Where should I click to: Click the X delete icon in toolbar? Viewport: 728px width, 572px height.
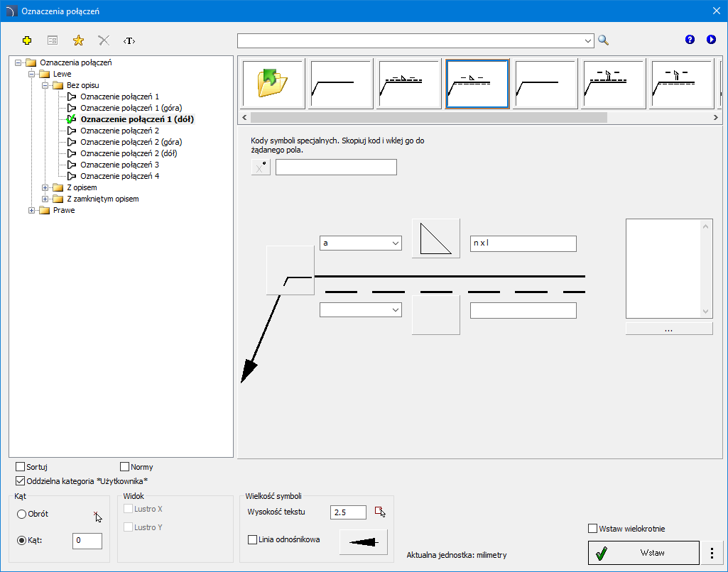pos(104,40)
